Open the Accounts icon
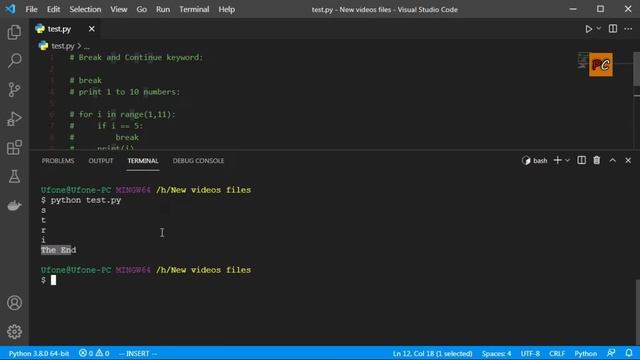 (x=14, y=303)
